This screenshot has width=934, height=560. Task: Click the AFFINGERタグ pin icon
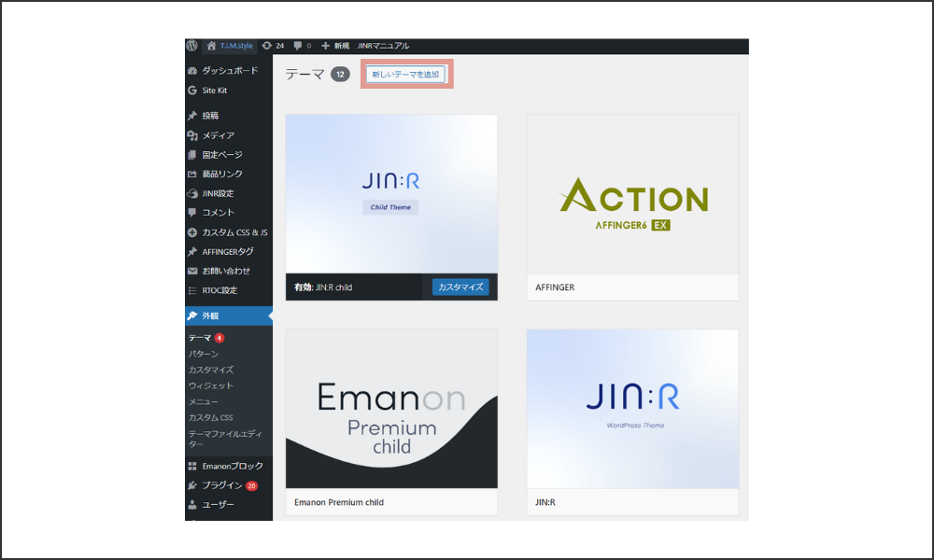click(192, 252)
